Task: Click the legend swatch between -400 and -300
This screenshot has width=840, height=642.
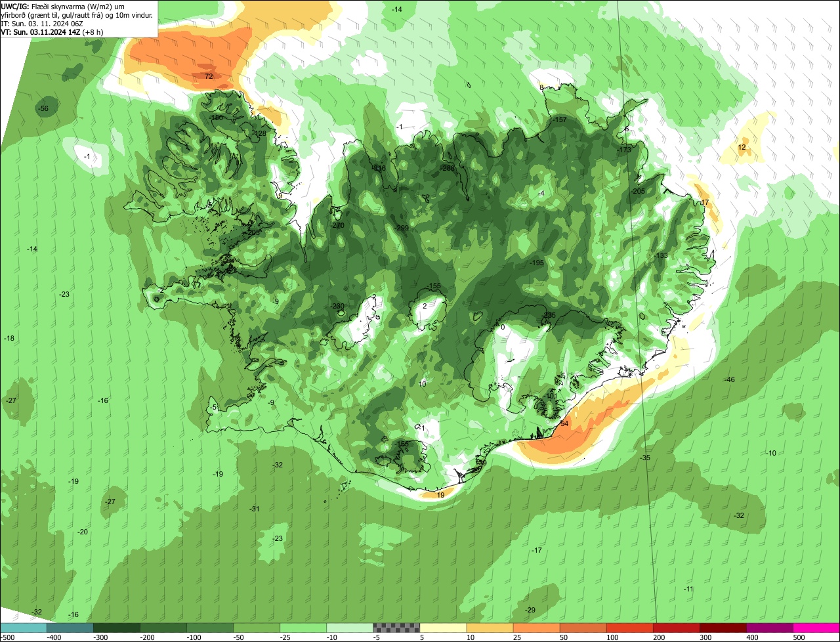Action: [x=70, y=628]
